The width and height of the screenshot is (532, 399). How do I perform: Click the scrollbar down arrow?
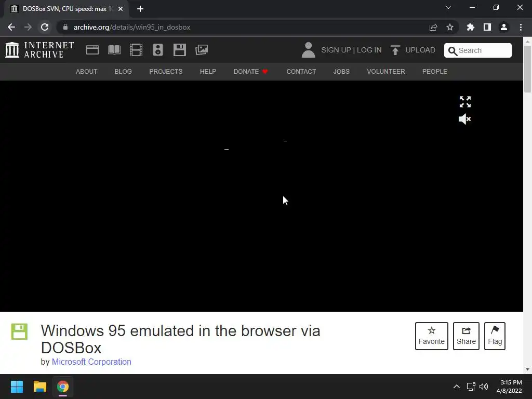coord(527,369)
